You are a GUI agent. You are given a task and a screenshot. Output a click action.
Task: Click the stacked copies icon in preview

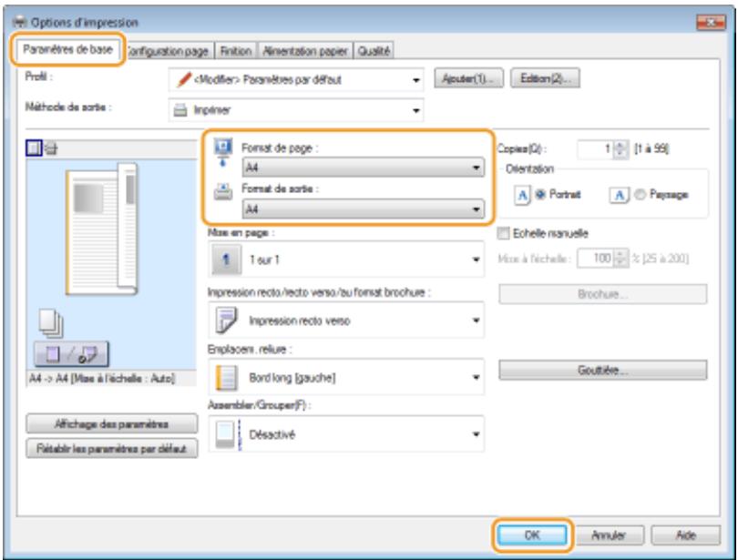[x=51, y=323]
